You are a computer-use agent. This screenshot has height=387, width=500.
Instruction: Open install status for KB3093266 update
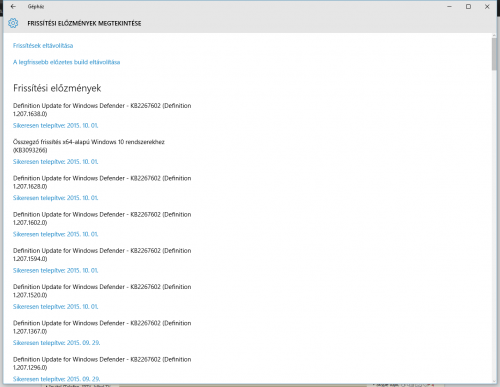coord(55,162)
